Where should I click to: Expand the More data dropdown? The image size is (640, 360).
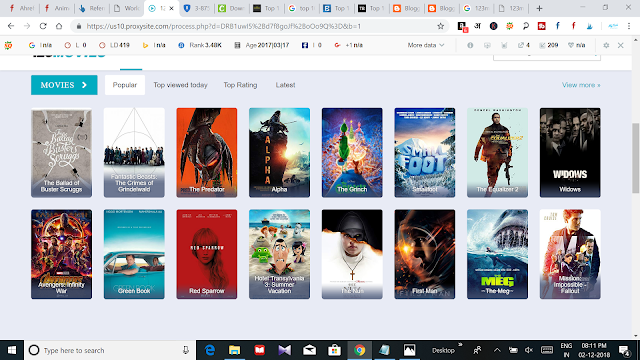426,45
